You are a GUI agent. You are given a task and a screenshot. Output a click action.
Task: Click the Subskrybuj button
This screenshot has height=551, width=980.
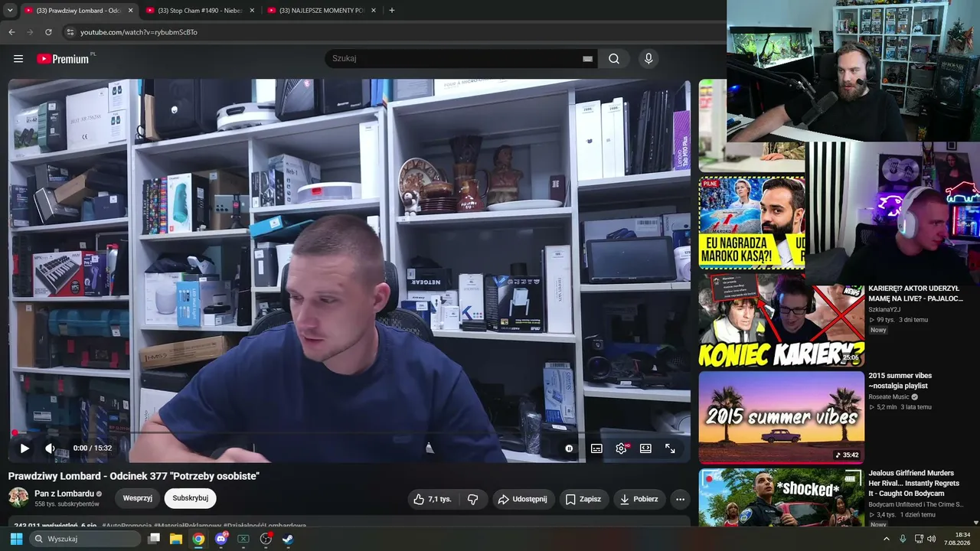tap(191, 498)
